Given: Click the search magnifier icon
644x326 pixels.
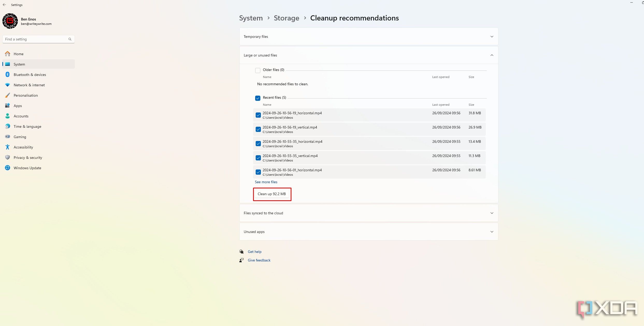Looking at the screenshot, I should 70,39.
